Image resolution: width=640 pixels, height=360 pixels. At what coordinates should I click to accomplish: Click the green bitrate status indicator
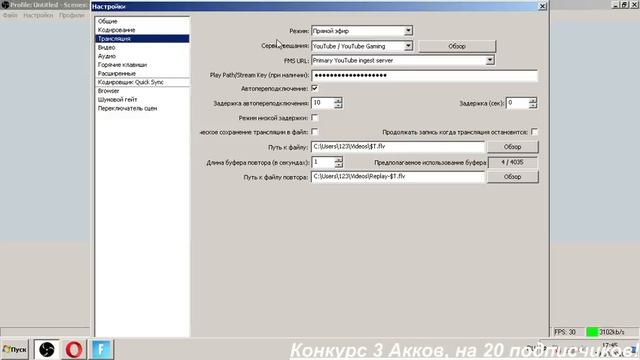pyautogui.click(x=592, y=332)
